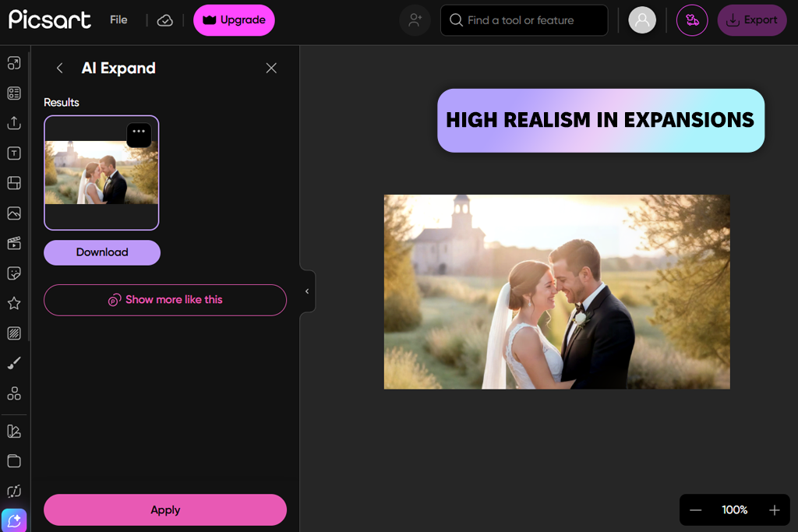Select the wedding couple result thumbnail
The width and height of the screenshot is (798, 532).
(102, 173)
